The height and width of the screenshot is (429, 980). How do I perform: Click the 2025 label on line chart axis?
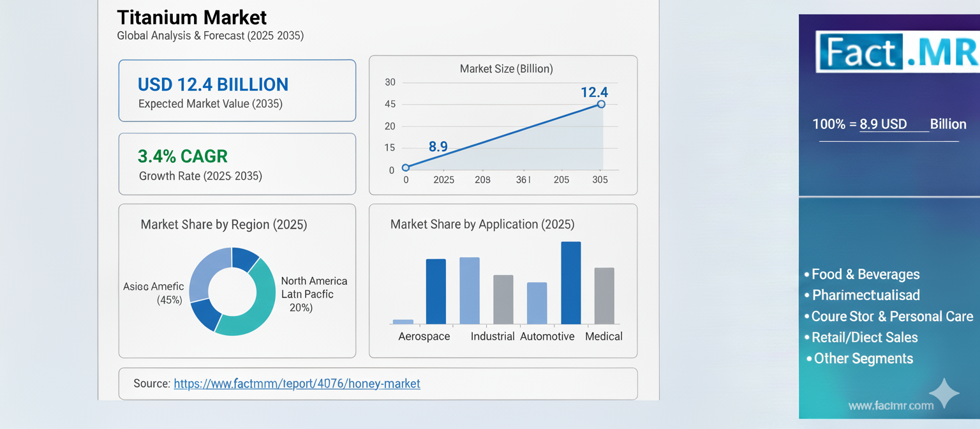click(443, 180)
